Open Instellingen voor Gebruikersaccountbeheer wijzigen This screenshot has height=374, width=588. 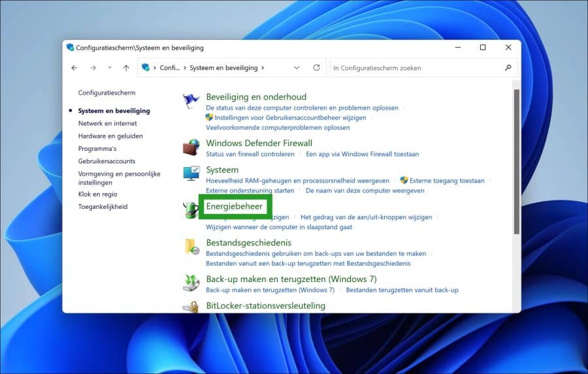point(290,117)
